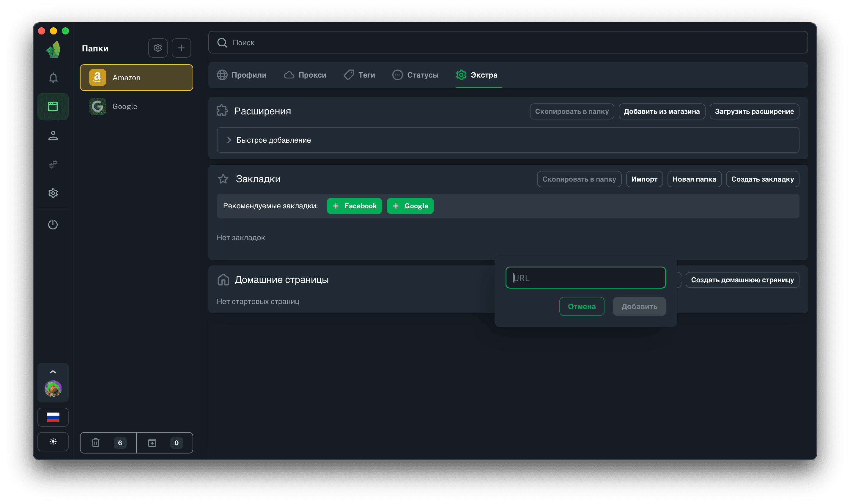Expand the Быстрое добавление section
Image resolution: width=850 pixels, height=504 pixels.
click(273, 140)
